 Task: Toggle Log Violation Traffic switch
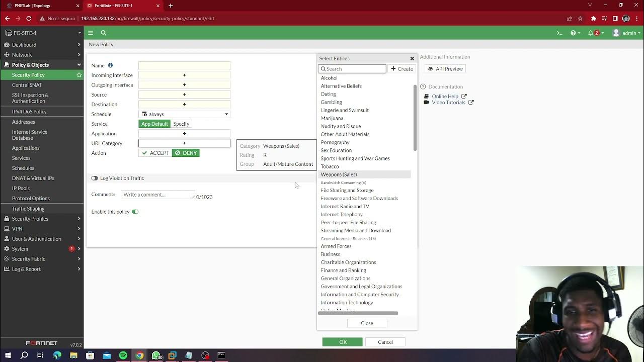click(95, 178)
